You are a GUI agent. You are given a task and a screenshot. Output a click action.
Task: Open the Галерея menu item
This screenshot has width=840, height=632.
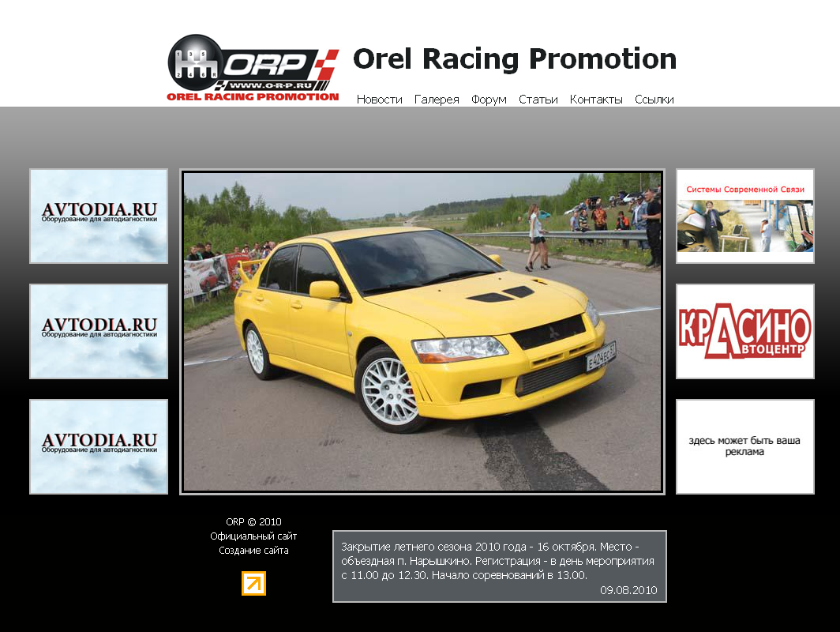click(437, 100)
